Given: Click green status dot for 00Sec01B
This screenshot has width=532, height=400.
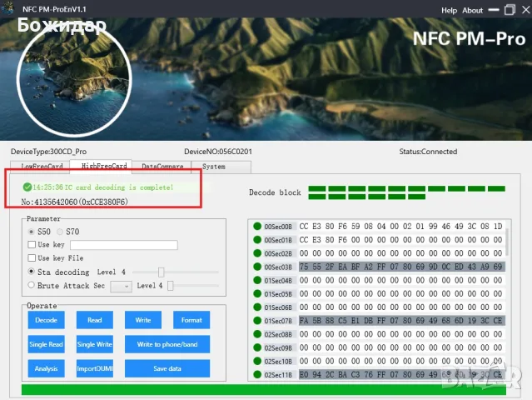Looking at the screenshot, I should pos(257,240).
